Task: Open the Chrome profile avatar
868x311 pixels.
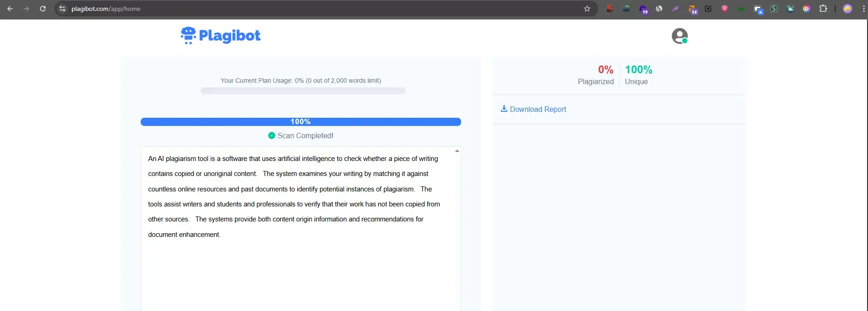Action: [x=848, y=9]
